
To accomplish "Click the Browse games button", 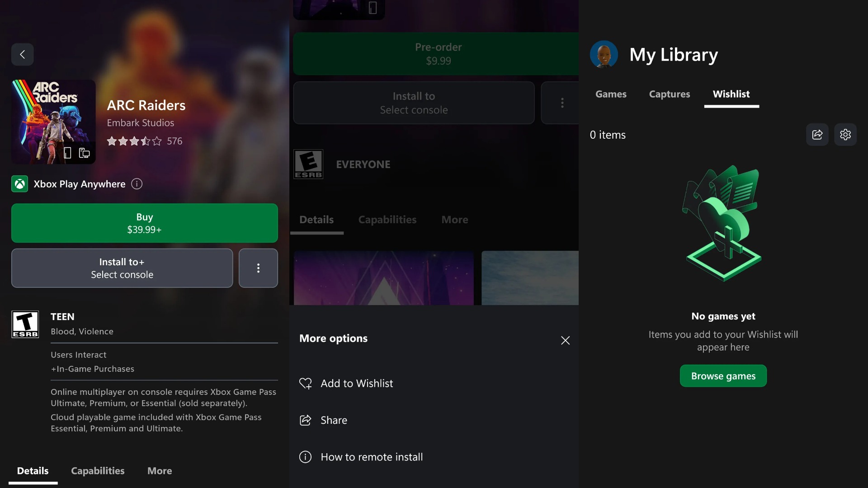I will point(723,376).
